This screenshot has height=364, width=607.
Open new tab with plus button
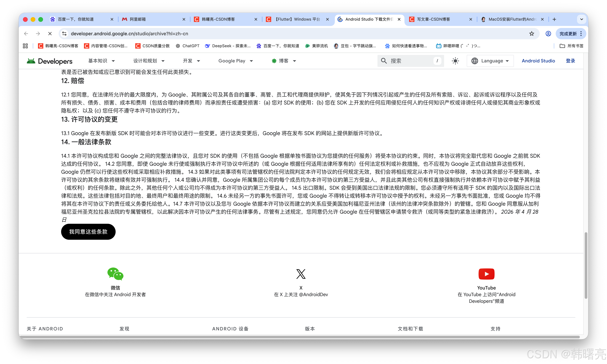point(554,19)
